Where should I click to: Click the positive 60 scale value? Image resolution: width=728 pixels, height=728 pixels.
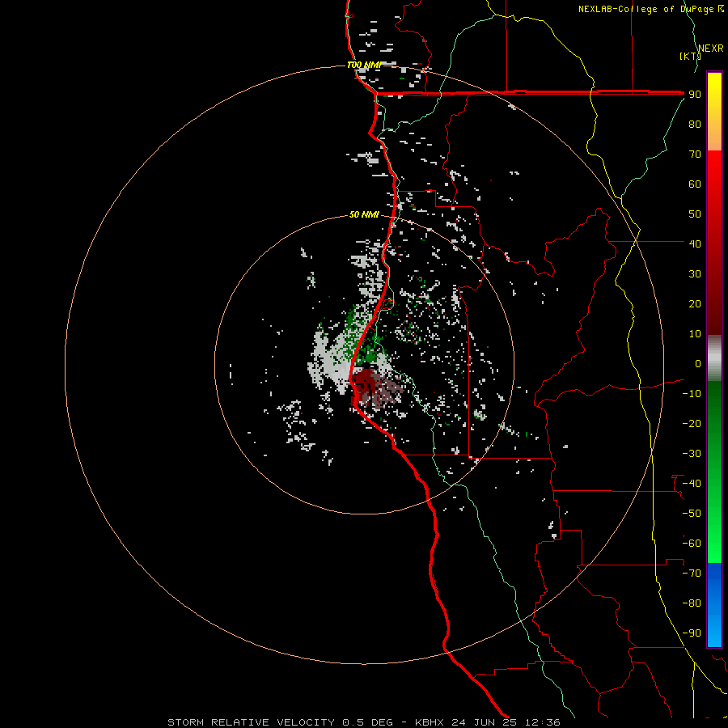[695, 184]
